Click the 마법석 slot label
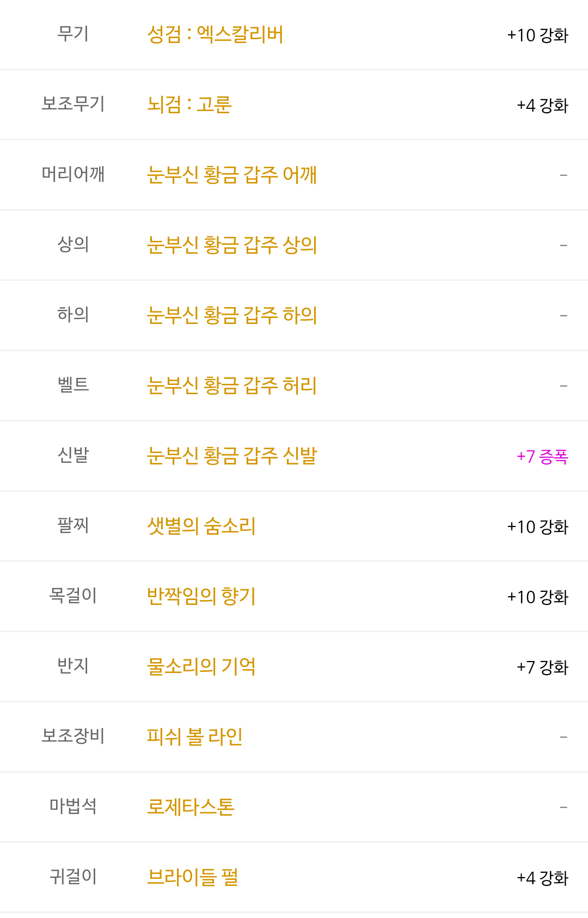 click(x=73, y=806)
